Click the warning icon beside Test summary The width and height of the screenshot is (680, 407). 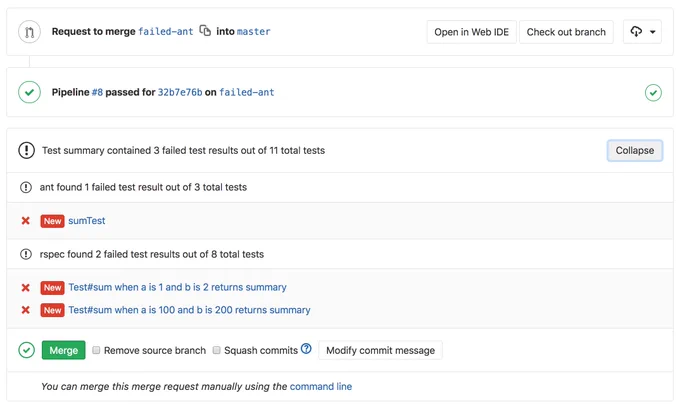(26, 150)
